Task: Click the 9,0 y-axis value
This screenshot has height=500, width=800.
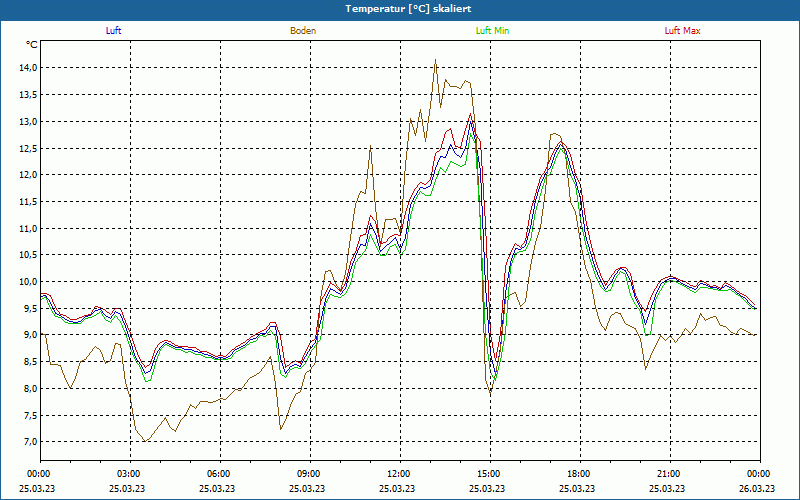Action: (x=30, y=335)
